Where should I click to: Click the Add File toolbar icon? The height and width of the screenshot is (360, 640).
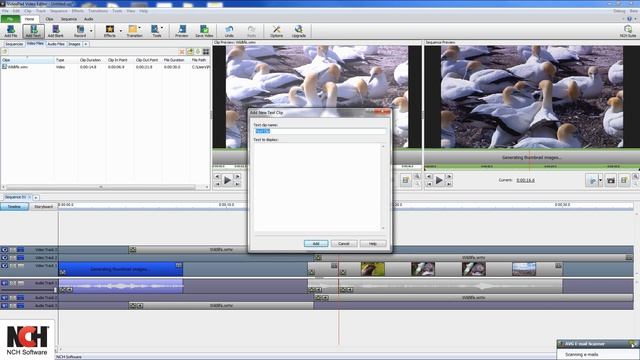point(11,31)
